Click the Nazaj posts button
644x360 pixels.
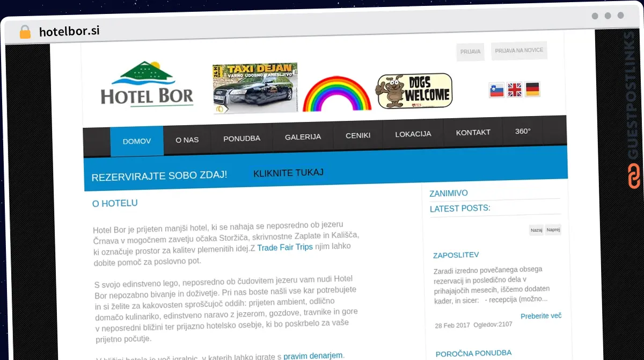tap(536, 230)
